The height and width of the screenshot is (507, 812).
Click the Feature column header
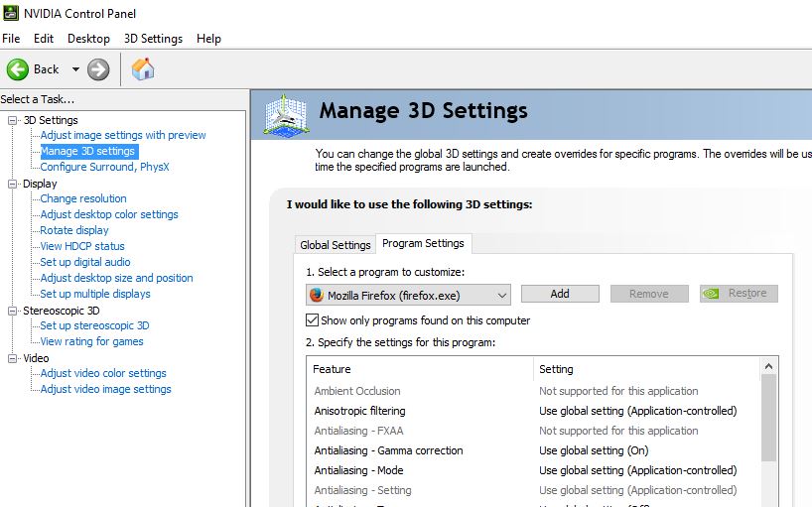coord(420,369)
